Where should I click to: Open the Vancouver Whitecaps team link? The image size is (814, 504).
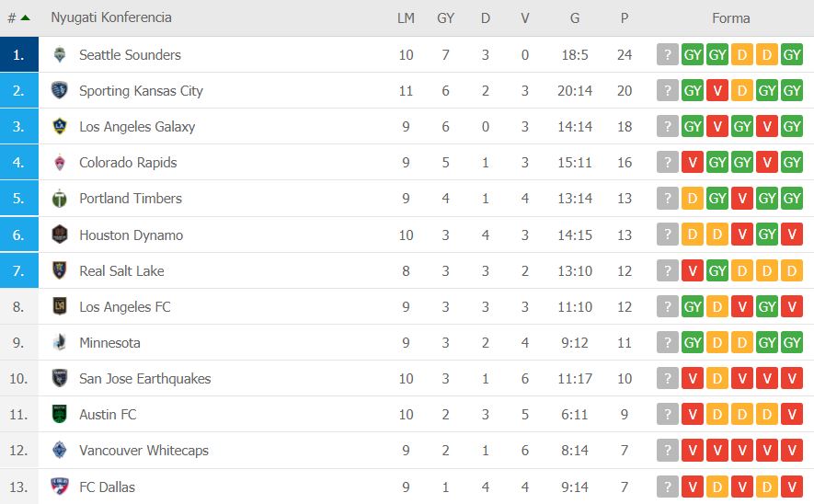(143, 451)
